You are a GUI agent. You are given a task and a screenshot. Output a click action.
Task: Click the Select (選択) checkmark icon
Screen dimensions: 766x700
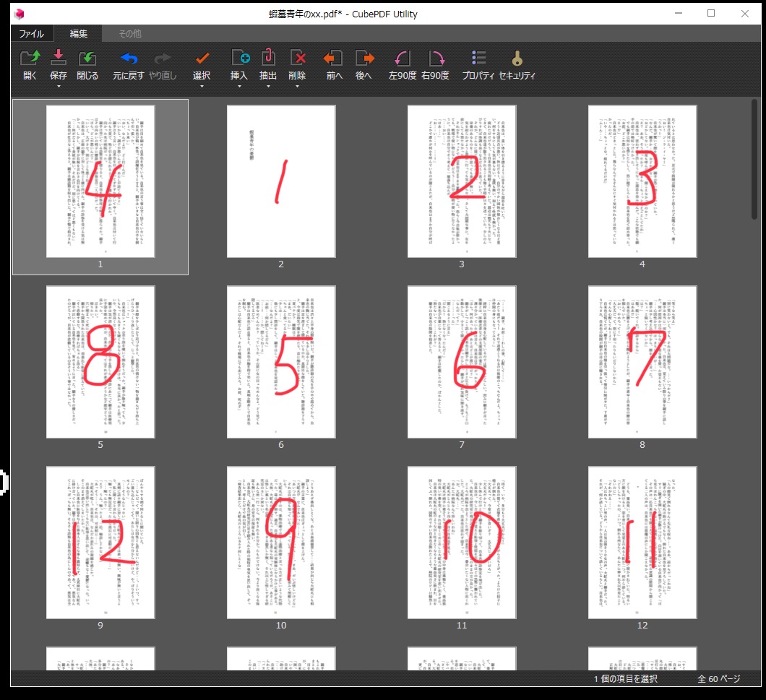click(x=202, y=58)
